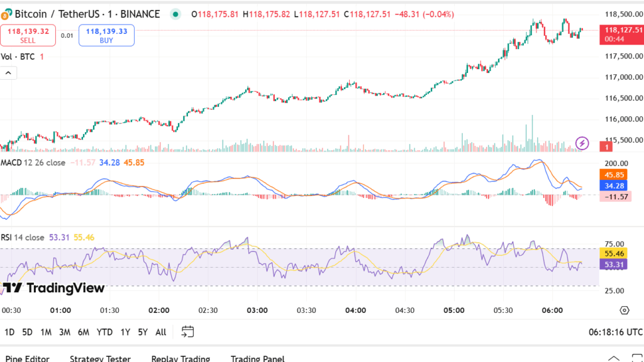
Task: Select the 1Y time range
Action: 125,332
